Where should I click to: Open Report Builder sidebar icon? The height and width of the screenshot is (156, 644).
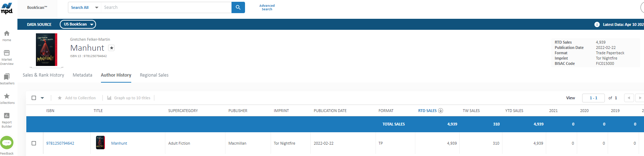click(7, 116)
